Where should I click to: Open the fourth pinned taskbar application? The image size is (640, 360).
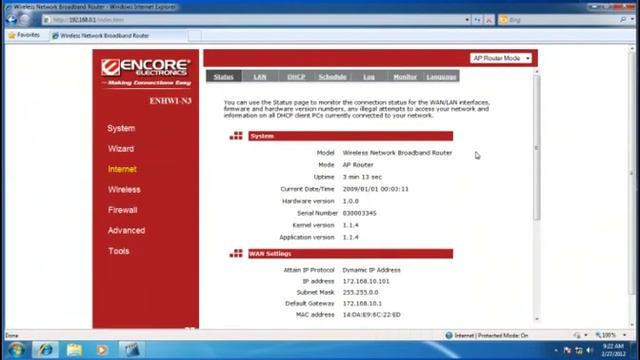tap(131, 350)
